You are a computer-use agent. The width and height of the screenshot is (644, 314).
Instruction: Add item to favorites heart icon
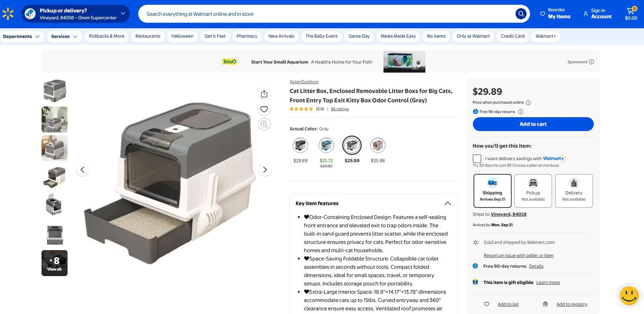(x=264, y=109)
